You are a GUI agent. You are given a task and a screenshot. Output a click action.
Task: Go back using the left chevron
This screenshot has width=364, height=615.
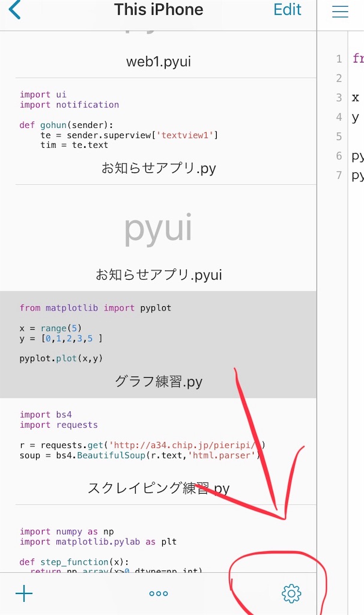14,10
